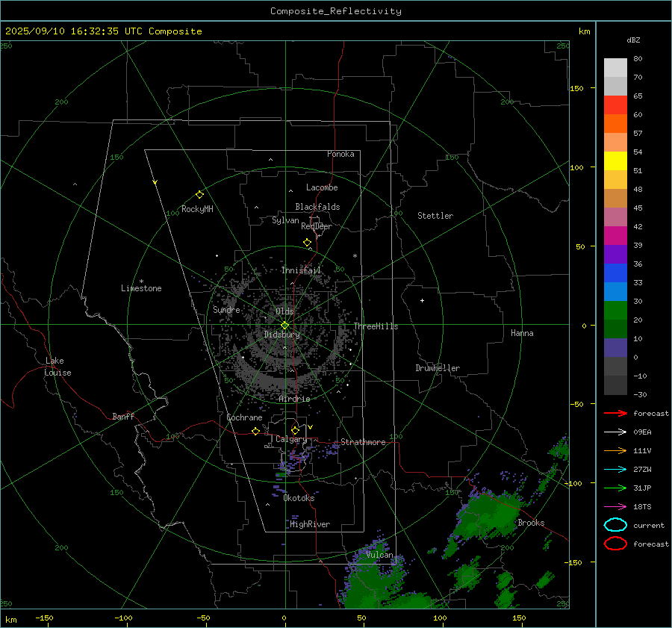Click the yellow diamond marker above Calgary
The width and height of the screenshot is (672, 628).
pyautogui.click(x=295, y=430)
